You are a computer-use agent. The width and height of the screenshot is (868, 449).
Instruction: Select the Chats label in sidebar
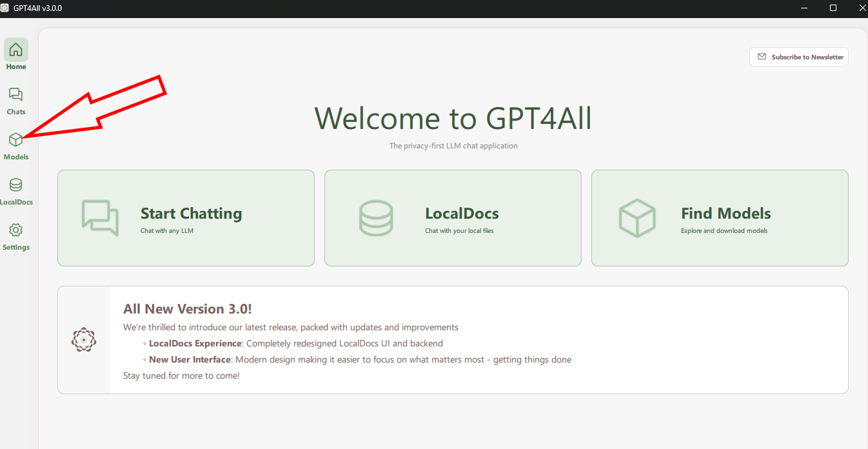[x=16, y=112]
